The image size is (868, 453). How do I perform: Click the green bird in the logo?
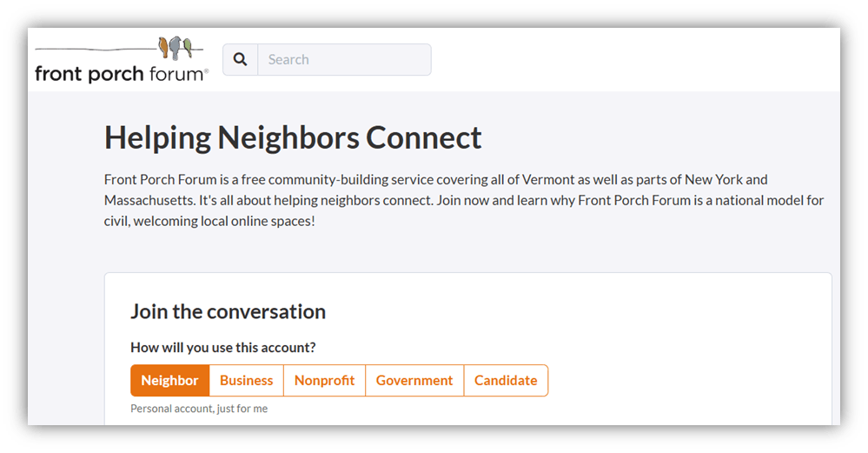186,48
